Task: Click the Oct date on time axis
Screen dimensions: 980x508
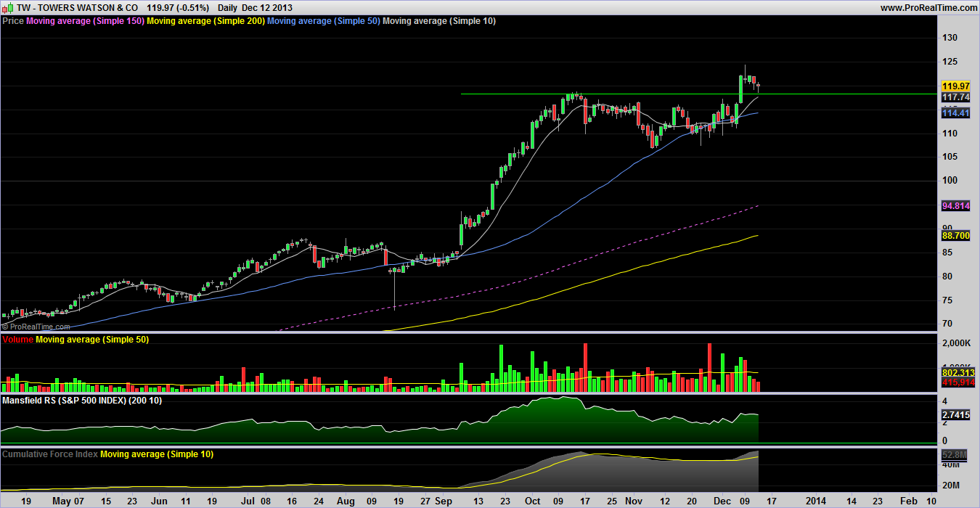Action: (x=533, y=501)
